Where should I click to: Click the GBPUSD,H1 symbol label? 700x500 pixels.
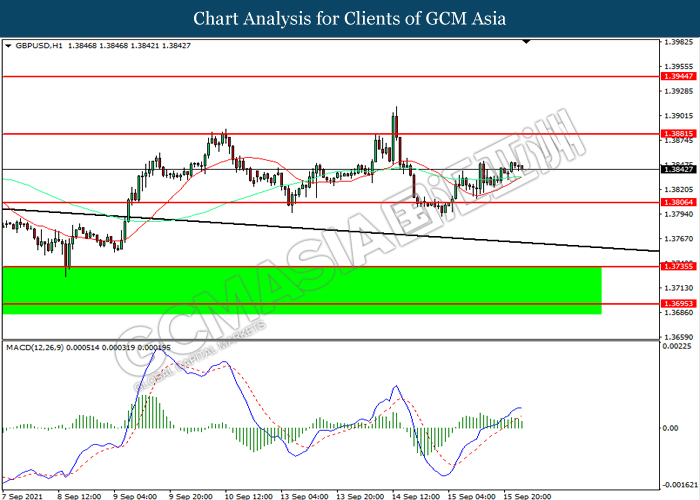40,47
